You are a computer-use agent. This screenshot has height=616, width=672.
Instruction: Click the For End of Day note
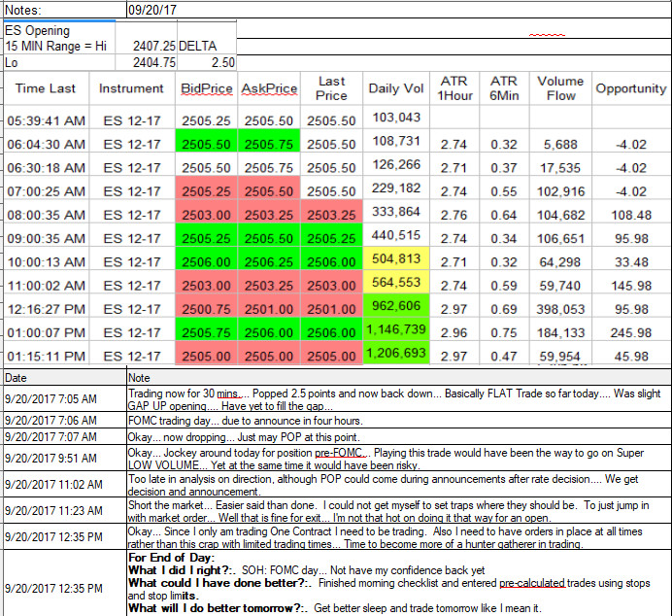pyautogui.click(x=398, y=583)
